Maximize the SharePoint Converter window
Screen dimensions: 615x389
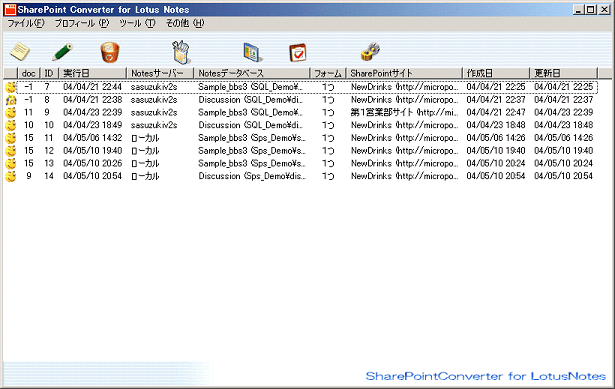click(590, 9)
